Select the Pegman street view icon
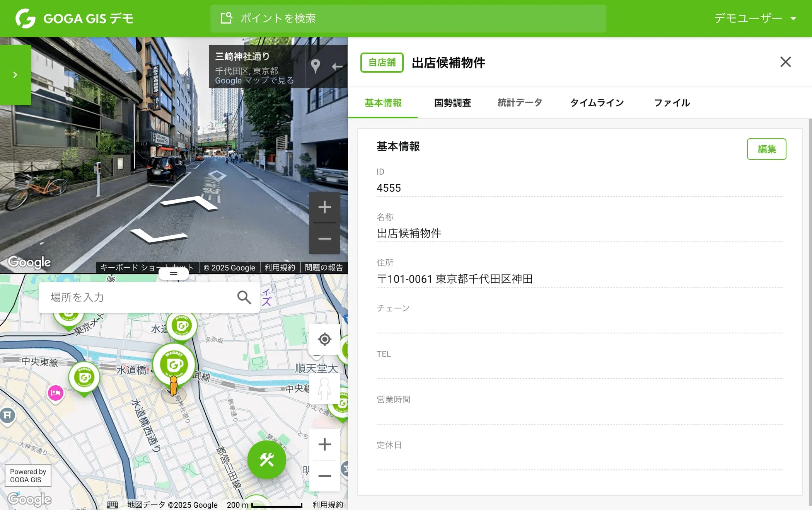 click(324, 389)
